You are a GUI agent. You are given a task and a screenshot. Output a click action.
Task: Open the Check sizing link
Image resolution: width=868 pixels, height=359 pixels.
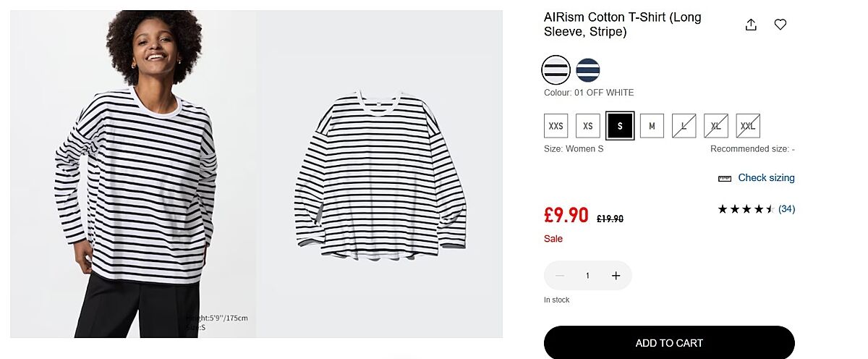(766, 178)
